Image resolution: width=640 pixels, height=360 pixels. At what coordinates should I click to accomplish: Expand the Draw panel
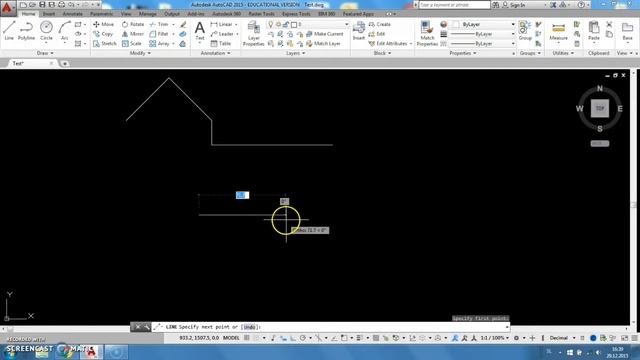pyautogui.click(x=45, y=53)
